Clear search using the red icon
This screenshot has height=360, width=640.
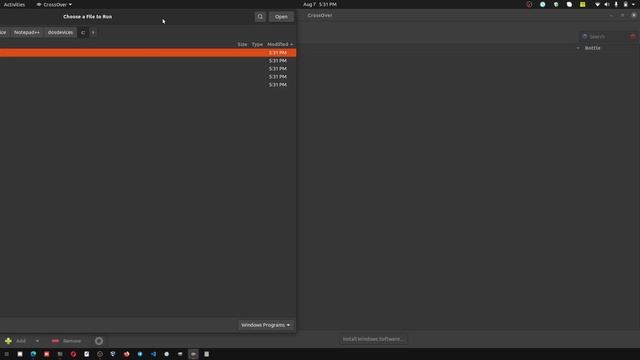(633, 37)
